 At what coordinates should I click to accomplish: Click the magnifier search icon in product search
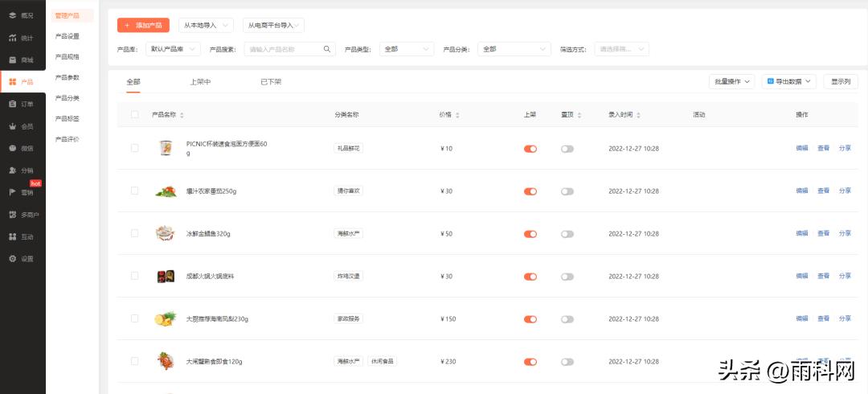tap(327, 49)
